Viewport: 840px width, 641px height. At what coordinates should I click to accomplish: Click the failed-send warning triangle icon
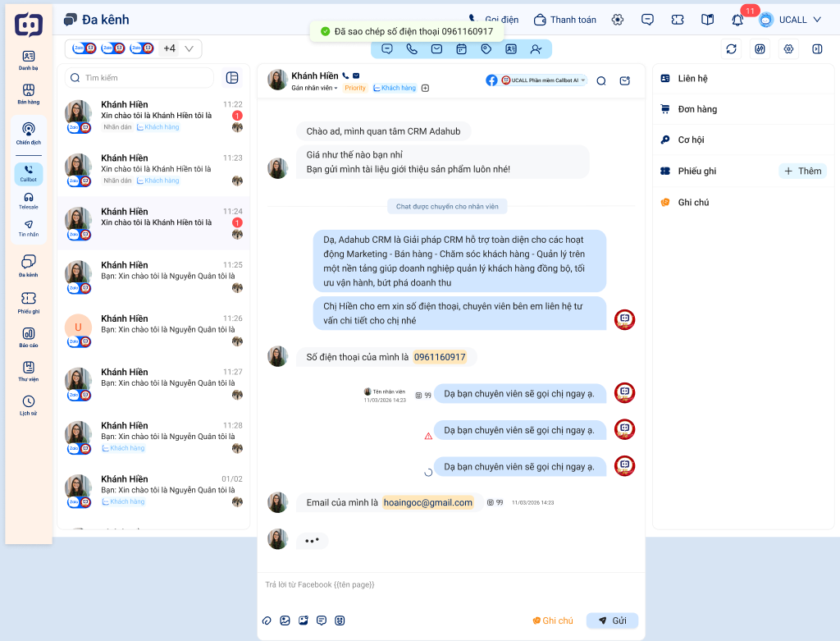[x=428, y=437]
